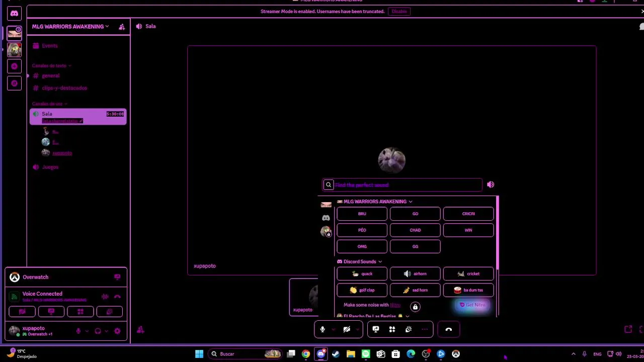Collapse MLG WARRIORS AWAKENING sounds section

pos(375,202)
